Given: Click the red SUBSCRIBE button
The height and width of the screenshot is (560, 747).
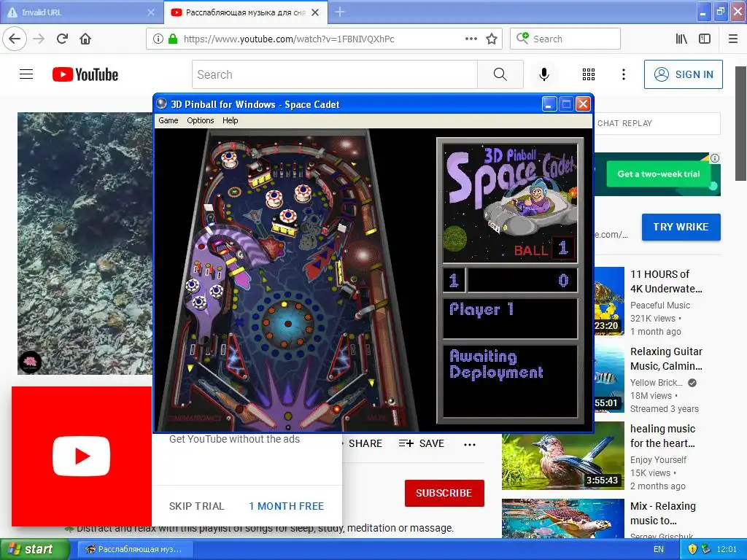Looking at the screenshot, I should [444, 493].
